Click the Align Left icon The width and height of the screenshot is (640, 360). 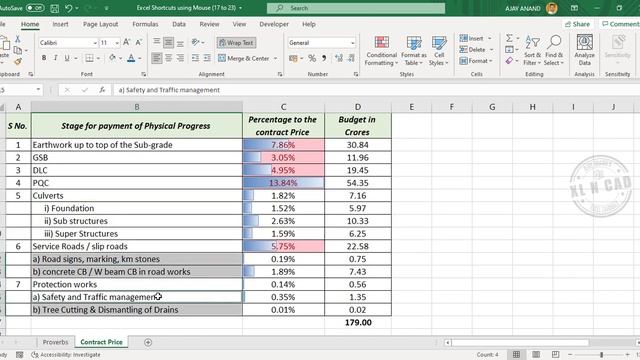point(156,58)
